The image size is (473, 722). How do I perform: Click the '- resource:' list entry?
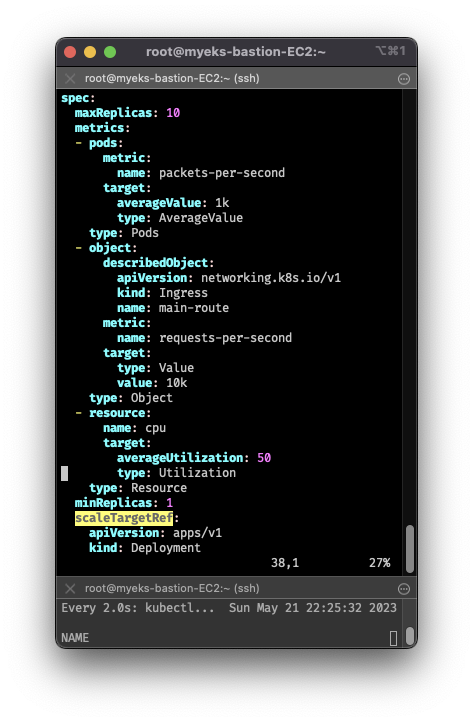click(x=113, y=413)
